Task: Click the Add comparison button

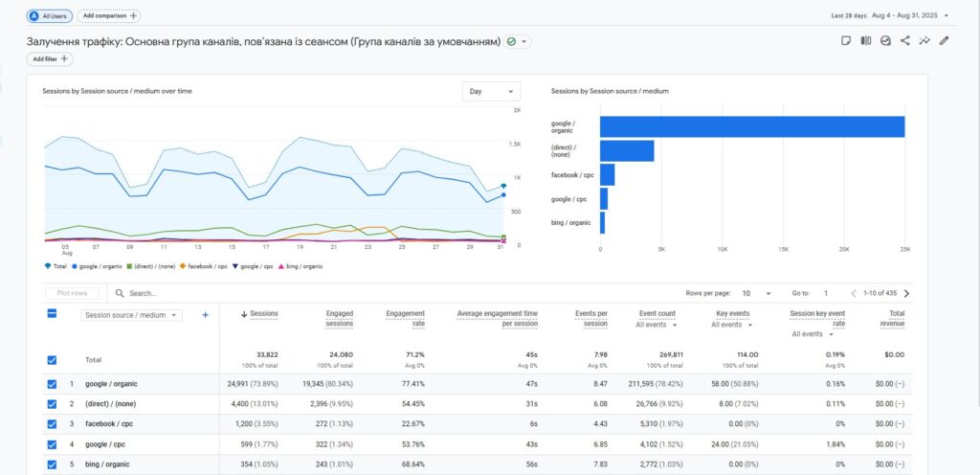Action: pyautogui.click(x=108, y=15)
